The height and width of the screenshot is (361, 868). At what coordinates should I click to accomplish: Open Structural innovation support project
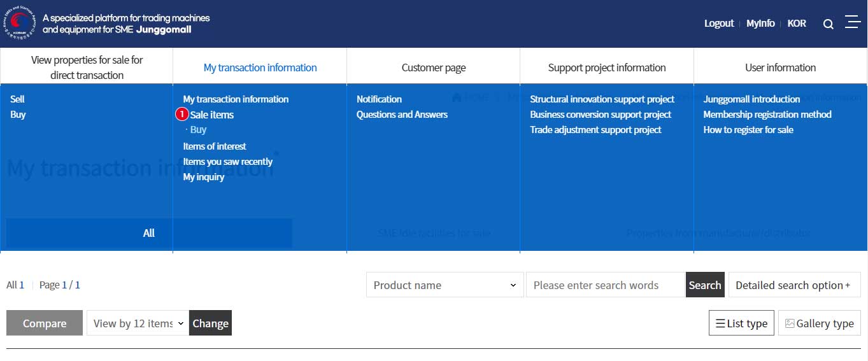point(602,99)
